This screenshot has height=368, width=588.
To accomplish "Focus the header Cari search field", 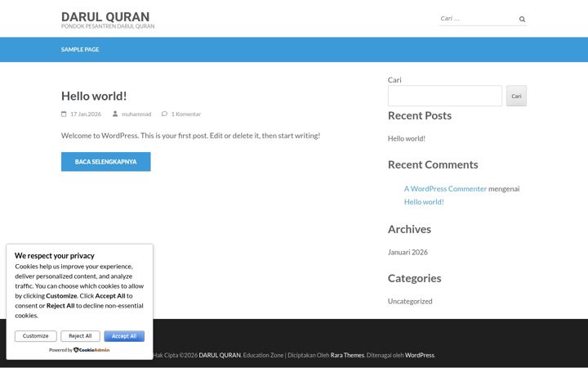I will click(x=478, y=18).
